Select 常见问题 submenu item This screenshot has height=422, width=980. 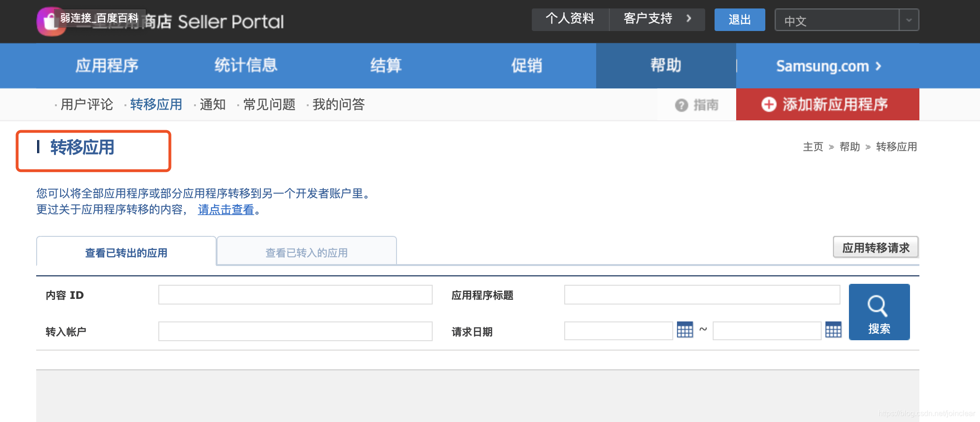click(x=269, y=104)
